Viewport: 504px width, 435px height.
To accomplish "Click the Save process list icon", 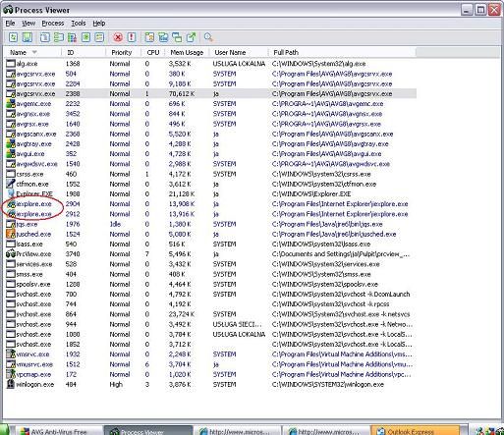I will pyautogui.click(x=28, y=37).
